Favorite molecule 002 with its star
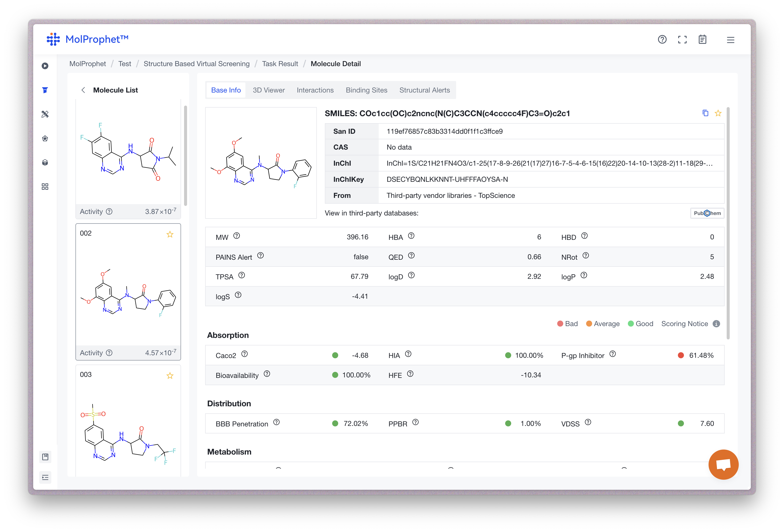784x532 pixels. 170,234
